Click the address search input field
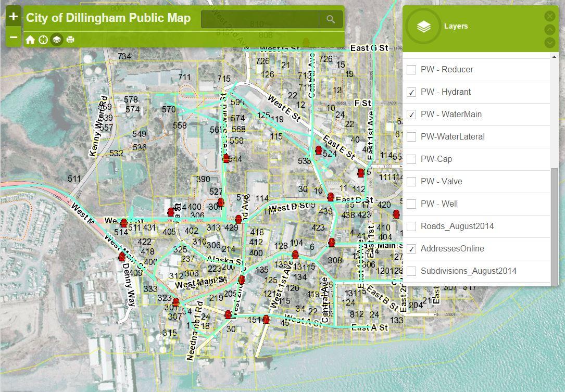The height and width of the screenshot is (392, 565). tap(260, 19)
